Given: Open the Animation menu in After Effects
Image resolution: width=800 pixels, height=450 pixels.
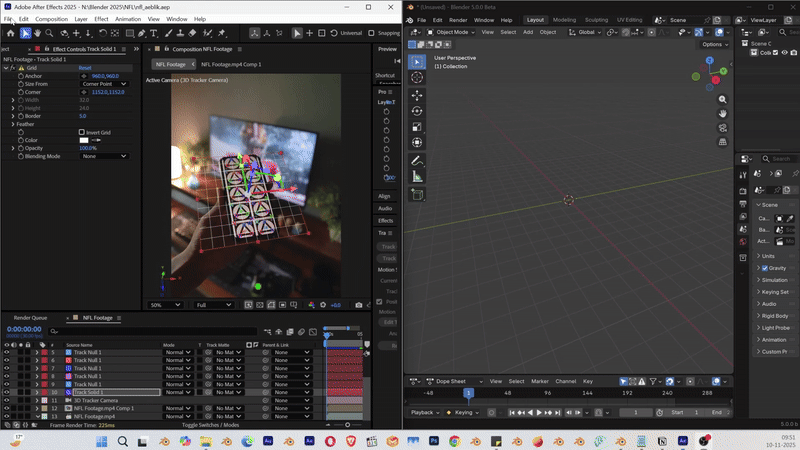Looking at the screenshot, I should (128, 19).
